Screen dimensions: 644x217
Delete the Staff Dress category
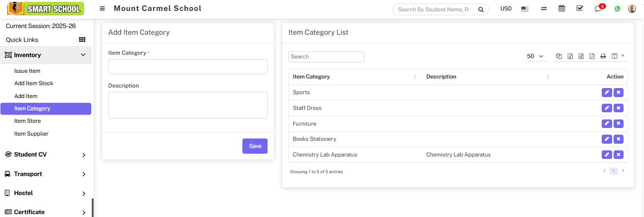[618, 108]
